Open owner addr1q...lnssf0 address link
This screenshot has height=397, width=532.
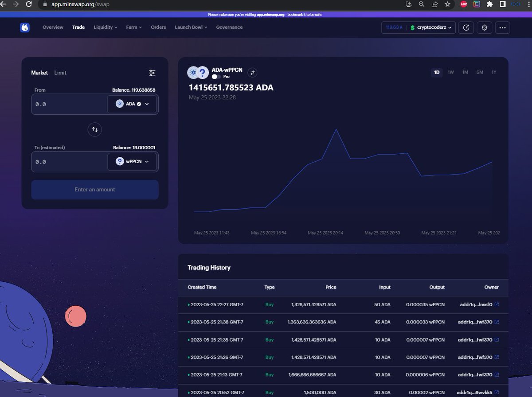[x=475, y=304]
